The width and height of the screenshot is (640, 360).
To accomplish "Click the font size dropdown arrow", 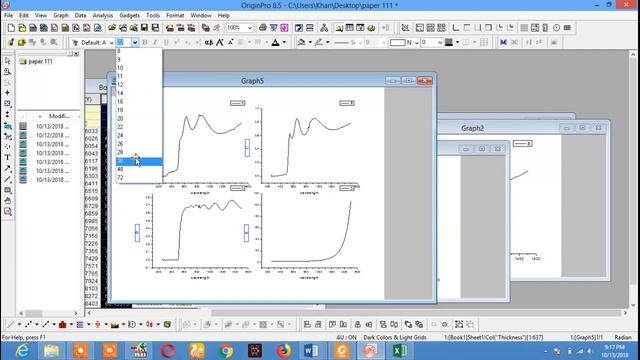I will pos(135,42).
